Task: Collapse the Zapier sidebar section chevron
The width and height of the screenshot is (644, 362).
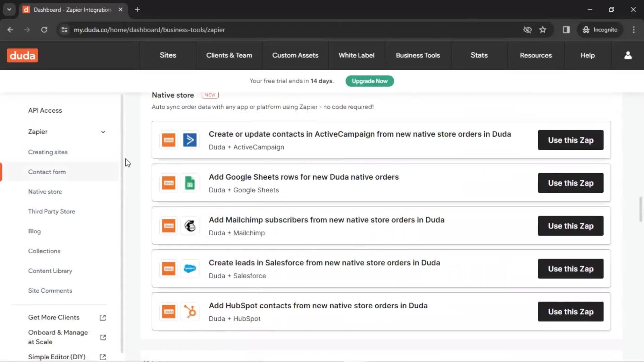Action: 103,132
